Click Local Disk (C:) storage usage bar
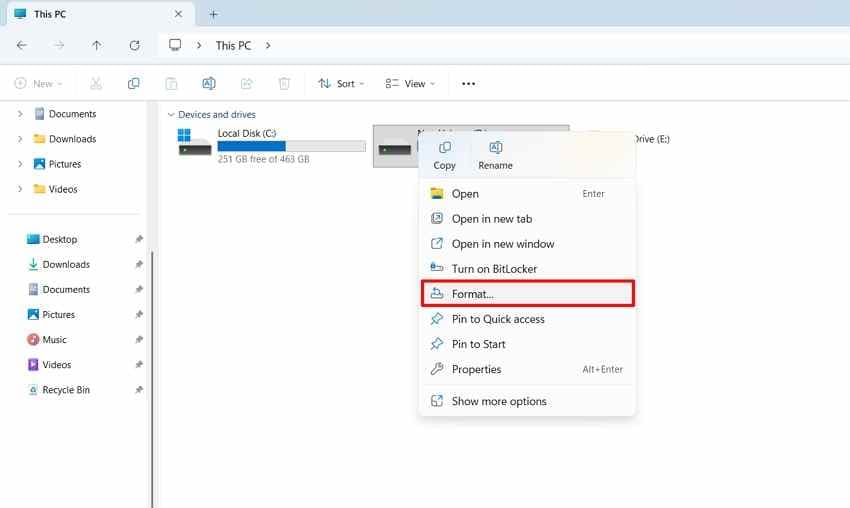Image resolution: width=850 pixels, height=508 pixels. point(292,146)
